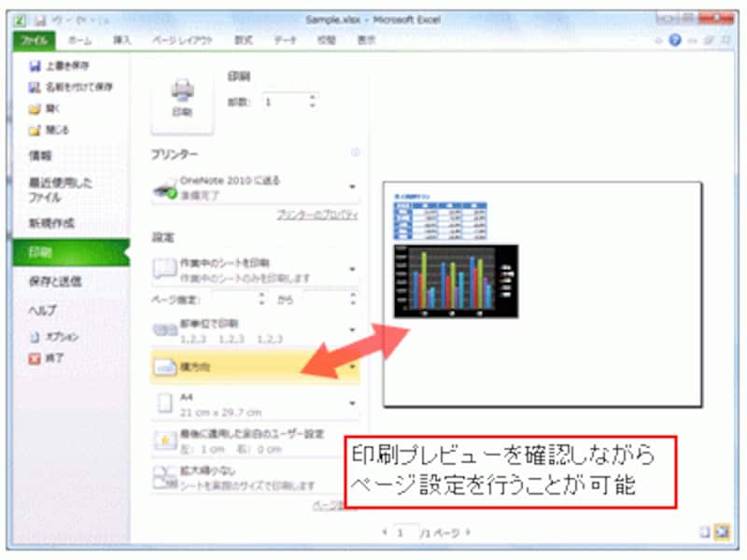Switch to the 表示 ribbon tab

tap(366, 40)
